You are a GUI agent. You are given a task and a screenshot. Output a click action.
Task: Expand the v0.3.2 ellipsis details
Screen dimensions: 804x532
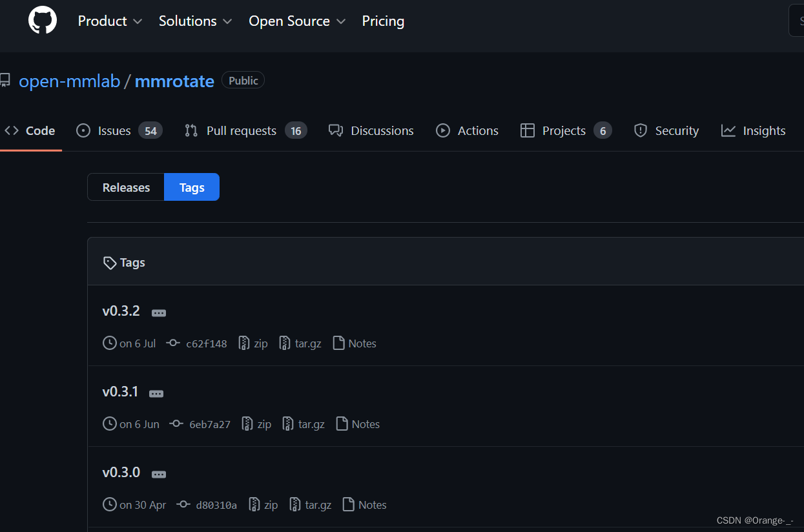coord(159,313)
